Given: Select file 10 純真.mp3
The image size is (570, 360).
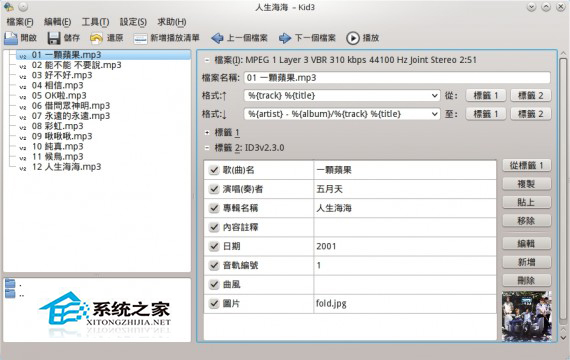Looking at the screenshot, I should click(57, 147).
